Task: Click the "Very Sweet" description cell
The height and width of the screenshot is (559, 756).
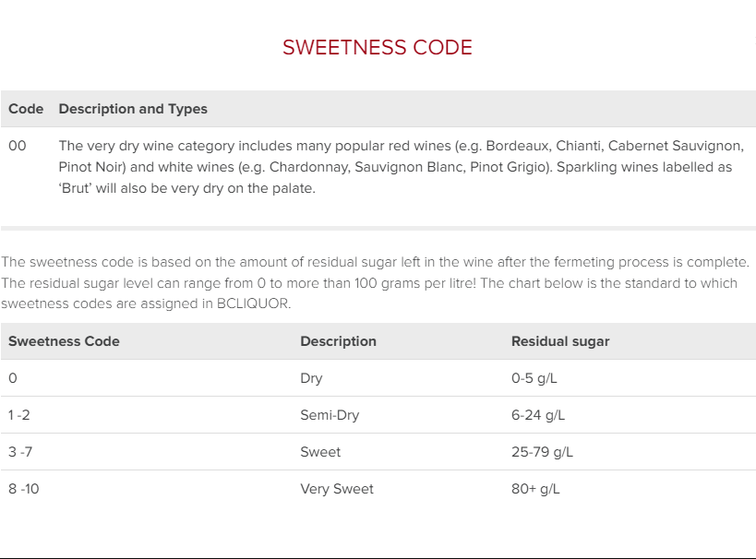Action: click(337, 489)
